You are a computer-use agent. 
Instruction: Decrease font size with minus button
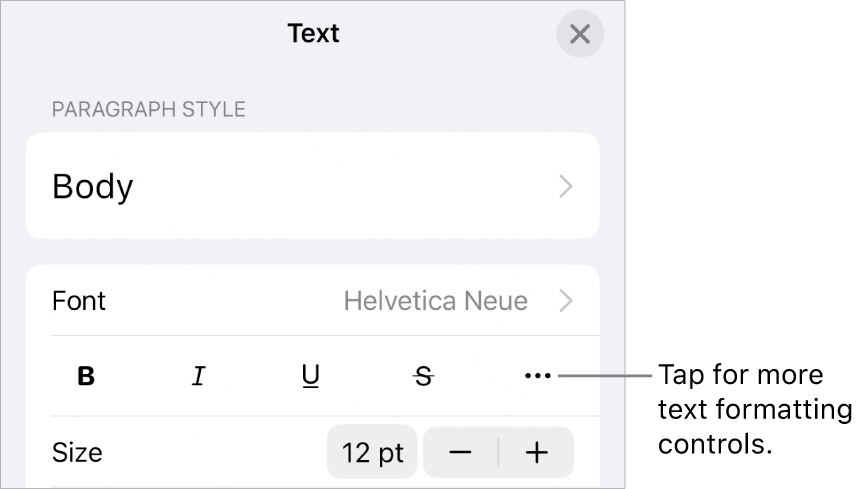[x=461, y=452]
